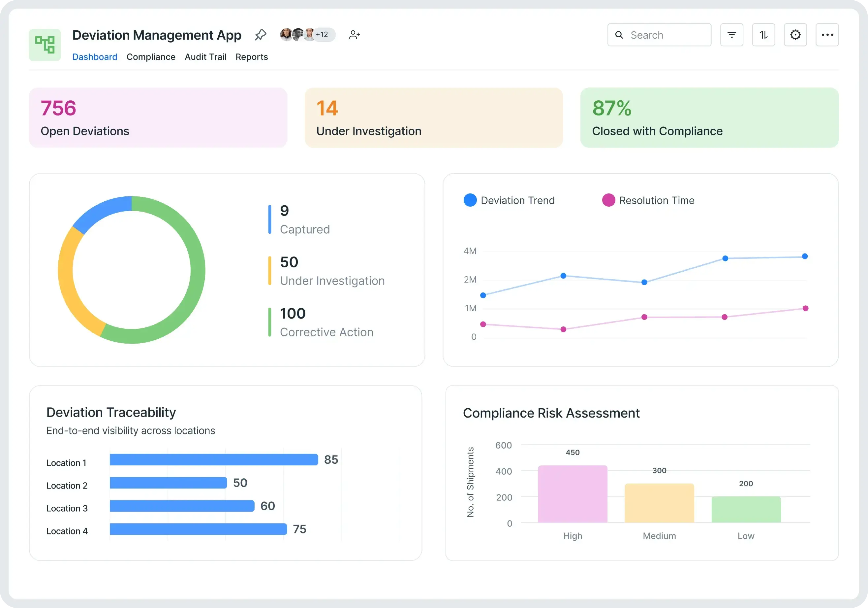This screenshot has width=868, height=608.
Task: Click the green Deviation Management app logo
Action: (45, 45)
